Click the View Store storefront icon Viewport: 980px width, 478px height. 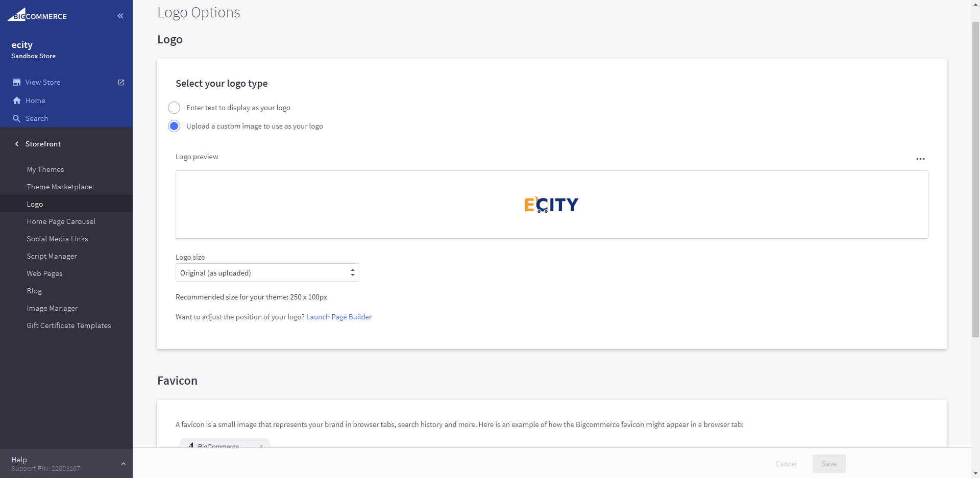pyautogui.click(x=17, y=82)
